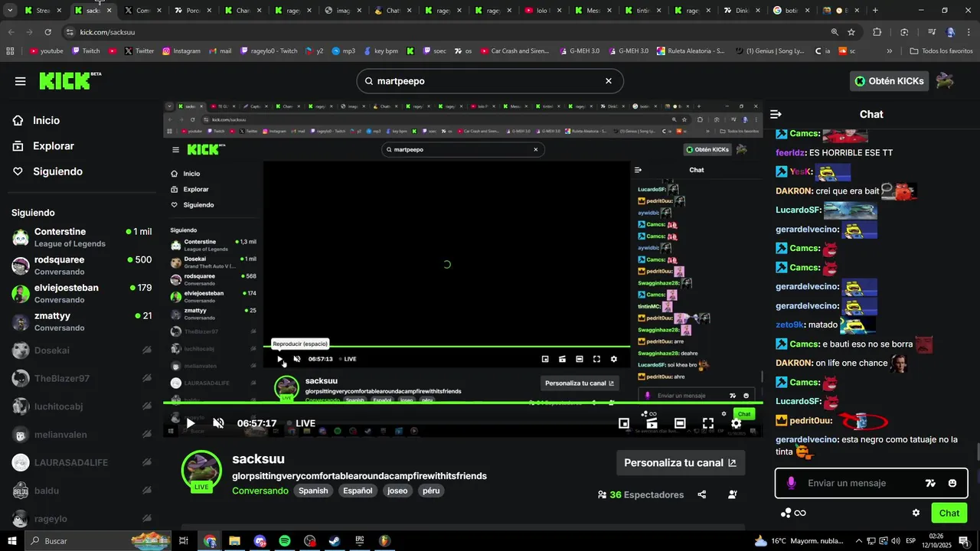Click the purple microphone chat icon
Viewport: 980px width, 551px height.
[791, 483]
